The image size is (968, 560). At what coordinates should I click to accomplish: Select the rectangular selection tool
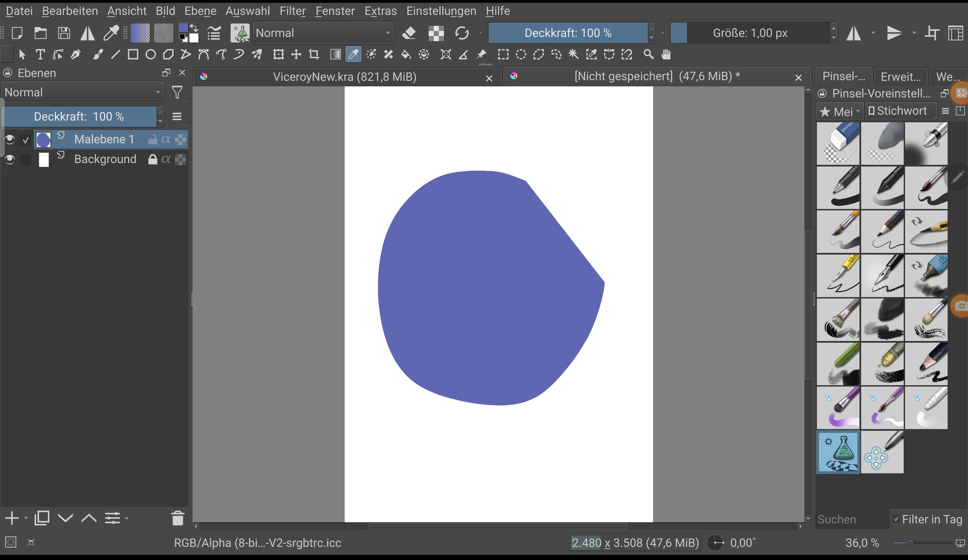click(x=503, y=55)
